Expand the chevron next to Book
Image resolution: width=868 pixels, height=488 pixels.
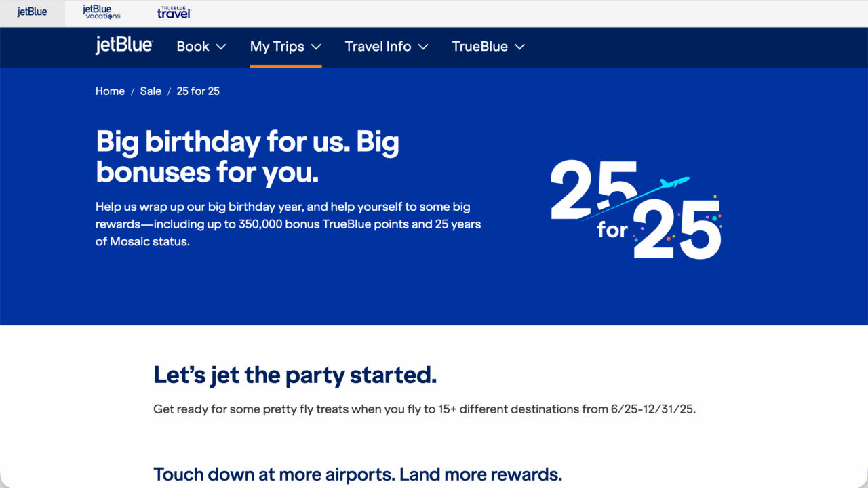click(221, 47)
